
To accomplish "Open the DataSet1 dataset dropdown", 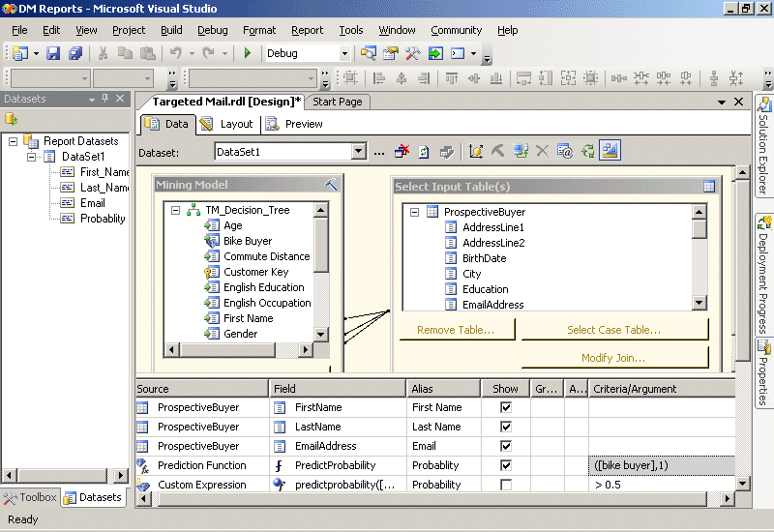I will pos(359,151).
